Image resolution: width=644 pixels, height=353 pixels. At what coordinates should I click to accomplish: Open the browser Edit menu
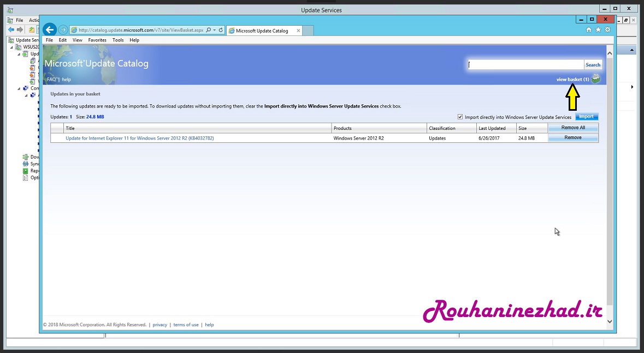click(x=62, y=40)
